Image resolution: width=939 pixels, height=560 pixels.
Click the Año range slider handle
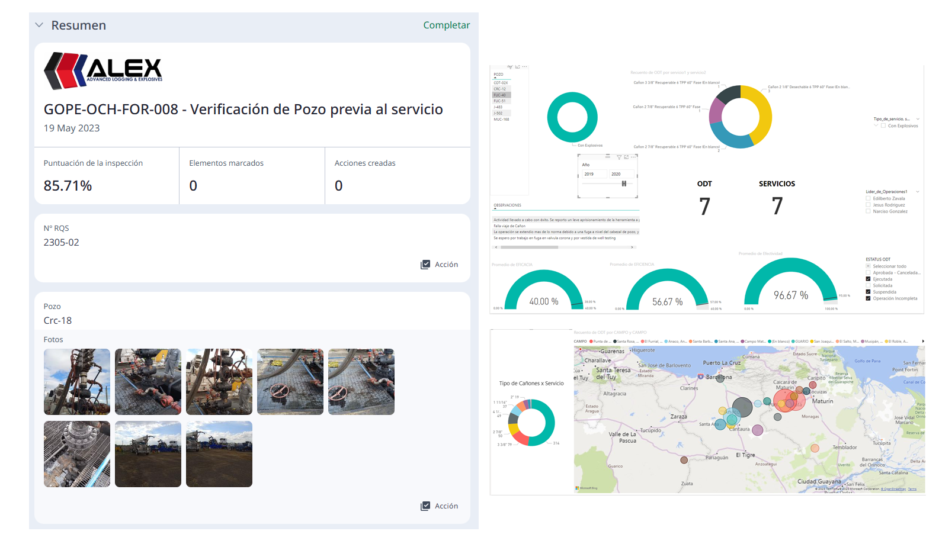[x=624, y=184]
